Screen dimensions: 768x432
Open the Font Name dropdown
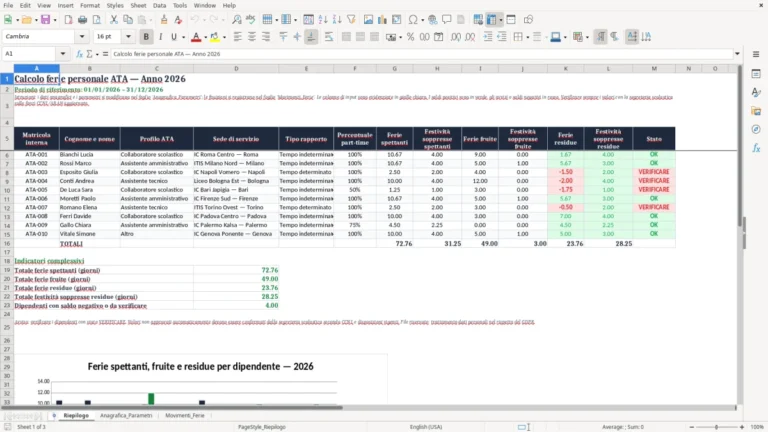pos(82,37)
